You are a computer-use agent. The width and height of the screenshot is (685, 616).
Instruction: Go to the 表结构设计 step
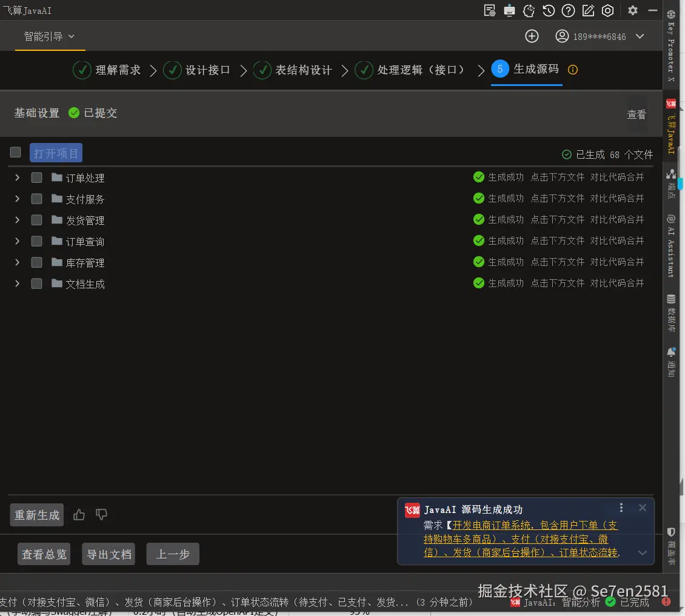pyautogui.click(x=293, y=70)
